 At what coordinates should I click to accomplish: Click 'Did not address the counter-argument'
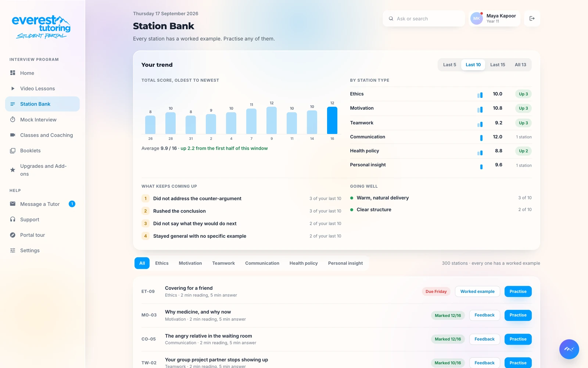pyautogui.click(x=197, y=199)
